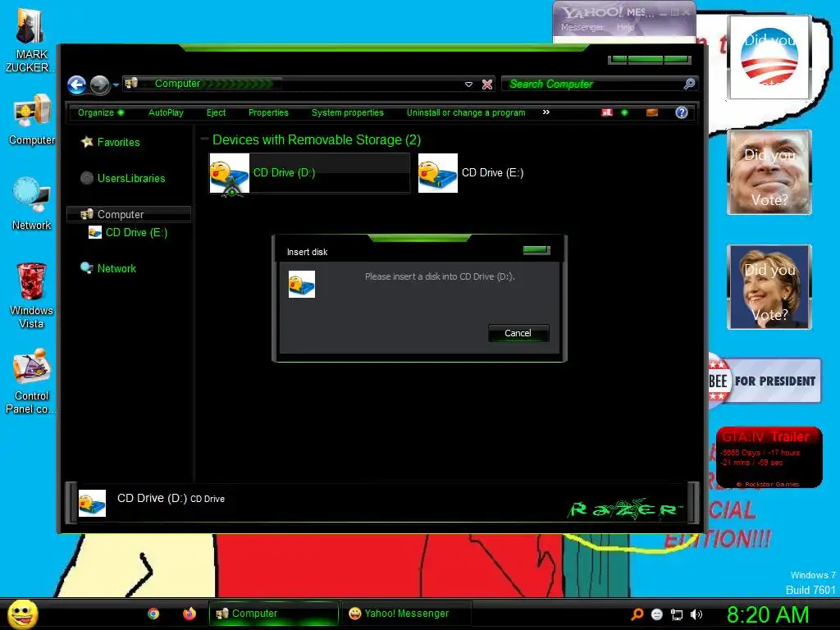Open the address bar history dropdown arrow
840x630 pixels.
coord(468,84)
